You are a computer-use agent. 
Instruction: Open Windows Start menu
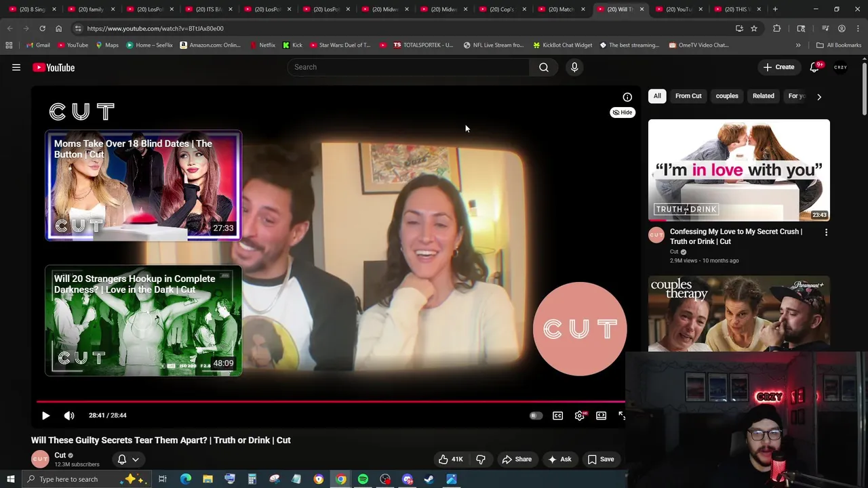pos(10,479)
